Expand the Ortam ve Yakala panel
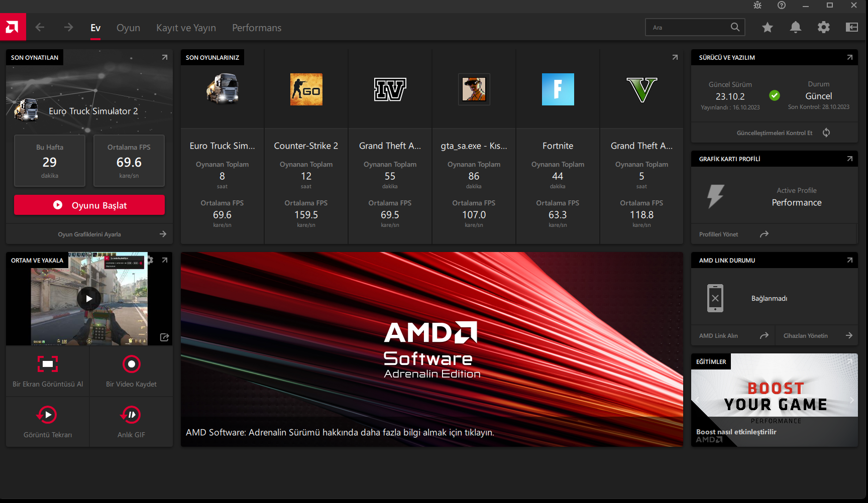The height and width of the screenshot is (503, 868). click(164, 260)
